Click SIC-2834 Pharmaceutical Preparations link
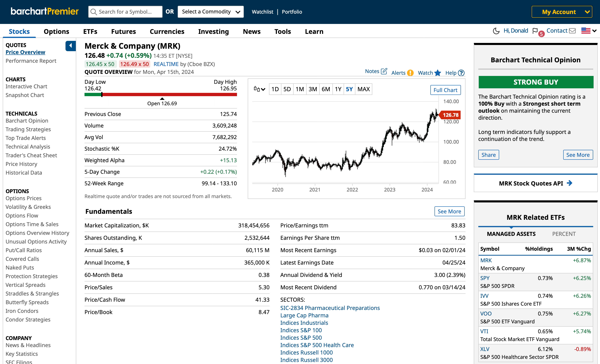This screenshot has height=364, width=600. [x=330, y=308]
